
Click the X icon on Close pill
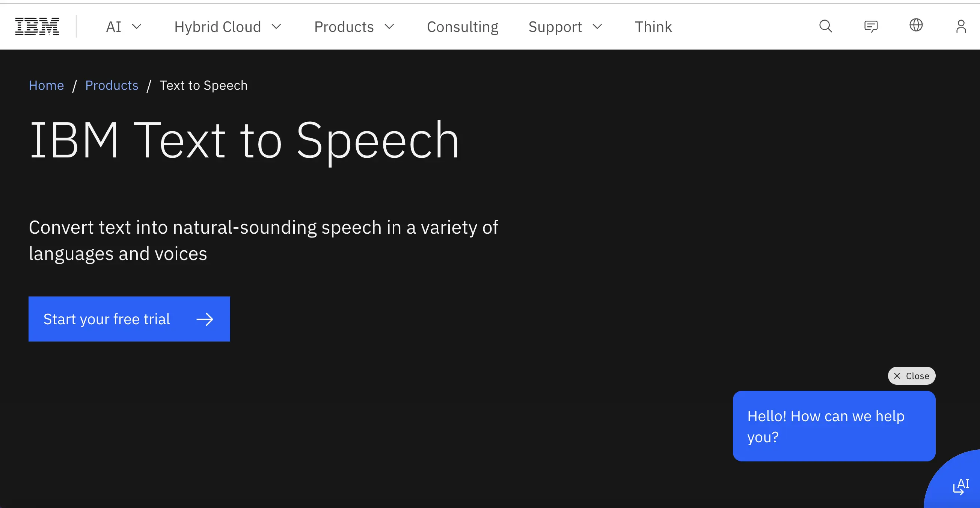[x=897, y=376]
